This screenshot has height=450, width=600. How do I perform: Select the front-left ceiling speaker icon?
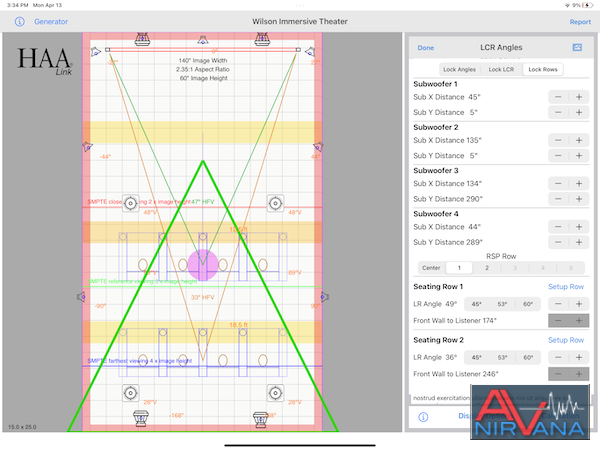pos(130,203)
